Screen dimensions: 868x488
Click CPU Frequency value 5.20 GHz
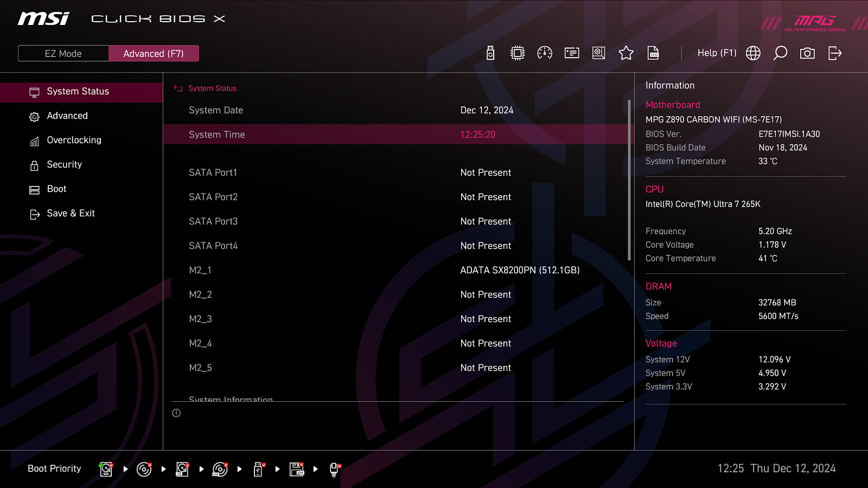[x=775, y=231]
